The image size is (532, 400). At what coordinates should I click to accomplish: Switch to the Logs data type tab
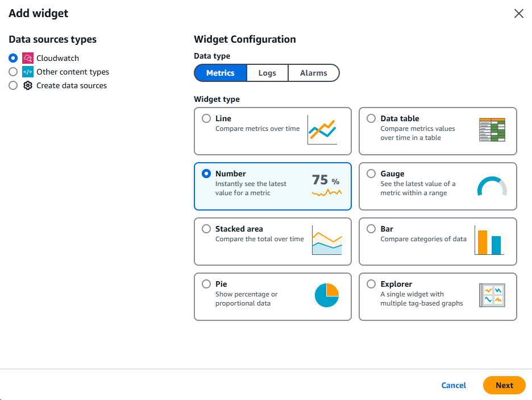267,73
